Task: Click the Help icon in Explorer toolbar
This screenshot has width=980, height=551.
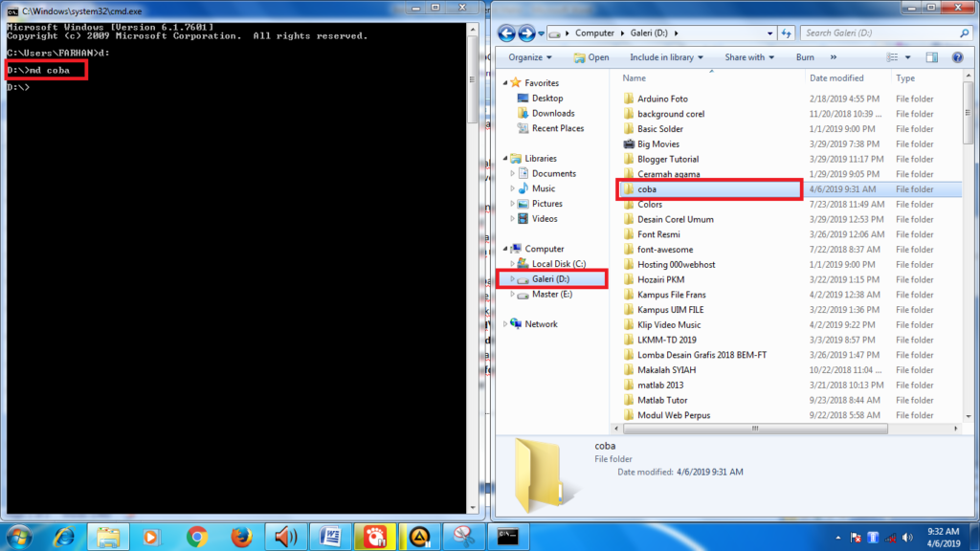Action: tap(958, 56)
